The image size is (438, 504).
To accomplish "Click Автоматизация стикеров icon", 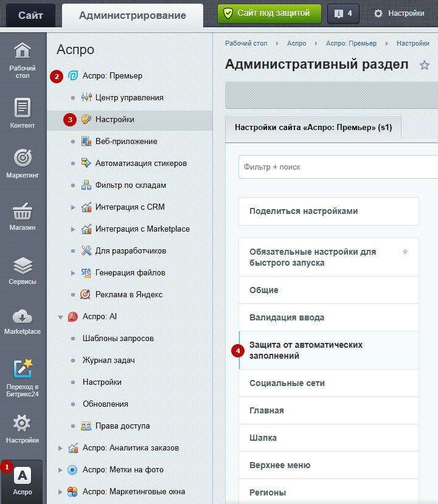I will (x=86, y=163).
